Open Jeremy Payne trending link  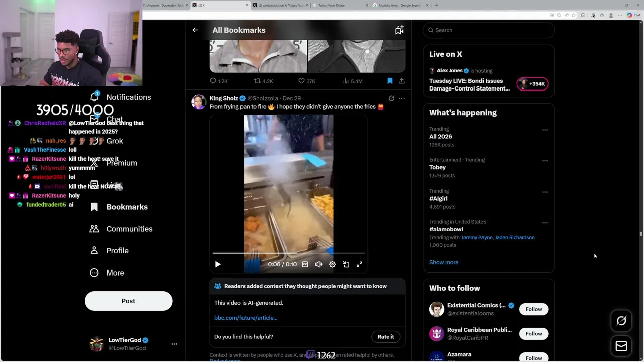pos(476,238)
